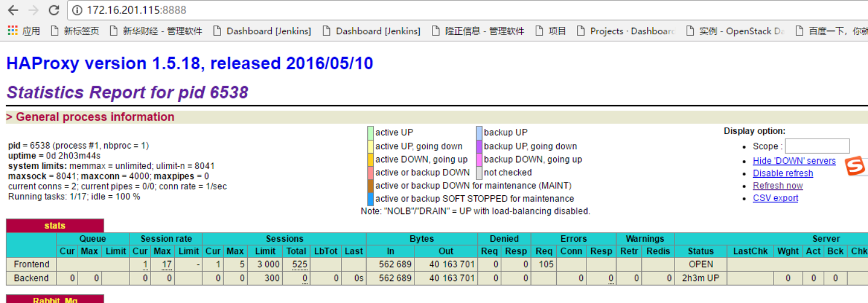Click the Scope text input field
Image resolution: width=868 pixels, height=303 pixels.
817,146
